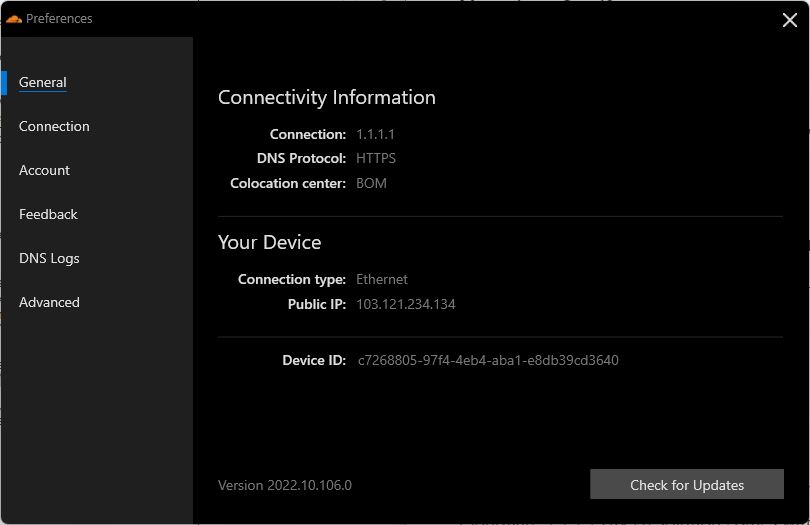Go to the Advanced settings tab
This screenshot has height=525, width=810.
49,302
